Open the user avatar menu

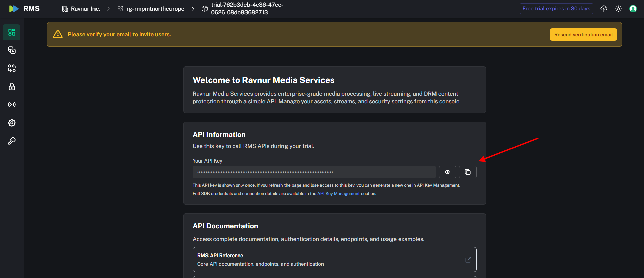(x=633, y=9)
